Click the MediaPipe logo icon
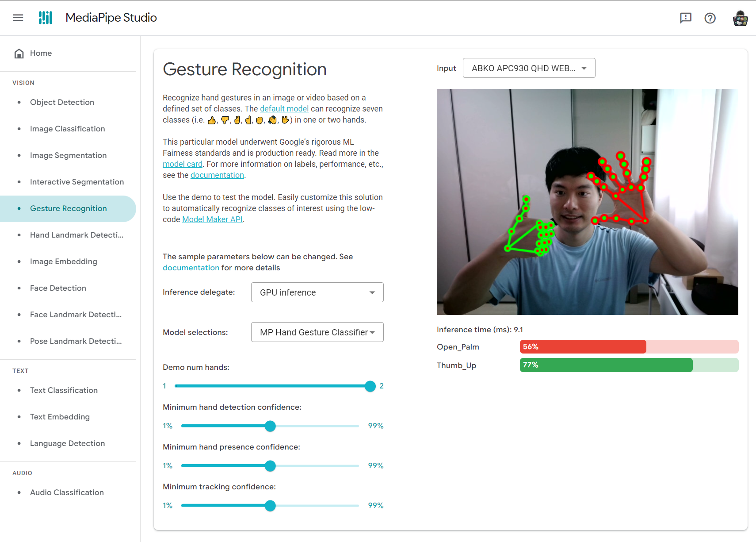Image resolution: width=756 pixels, height=542 pixels. [46, 18]
